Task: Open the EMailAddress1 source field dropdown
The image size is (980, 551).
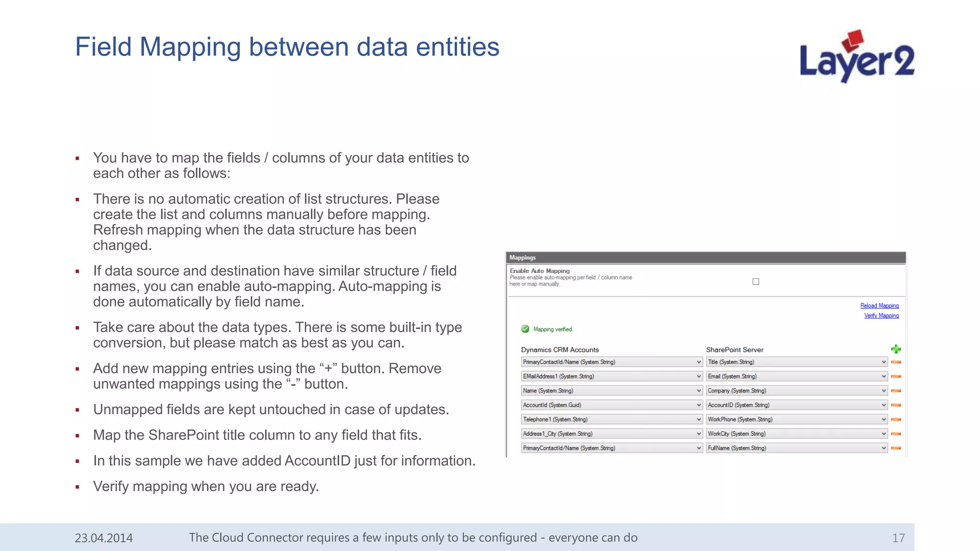Action: tap(612, 376)
